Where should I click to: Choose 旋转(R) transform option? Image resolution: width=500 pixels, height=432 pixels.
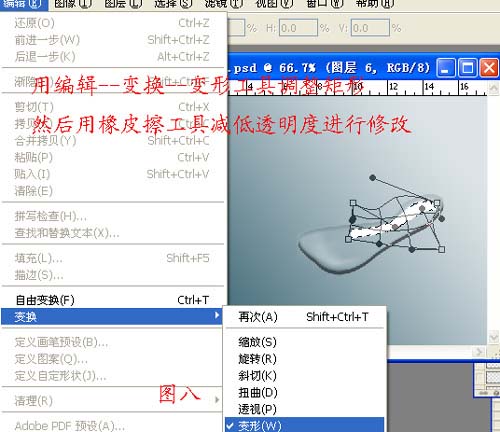click(x=305, y=359)
